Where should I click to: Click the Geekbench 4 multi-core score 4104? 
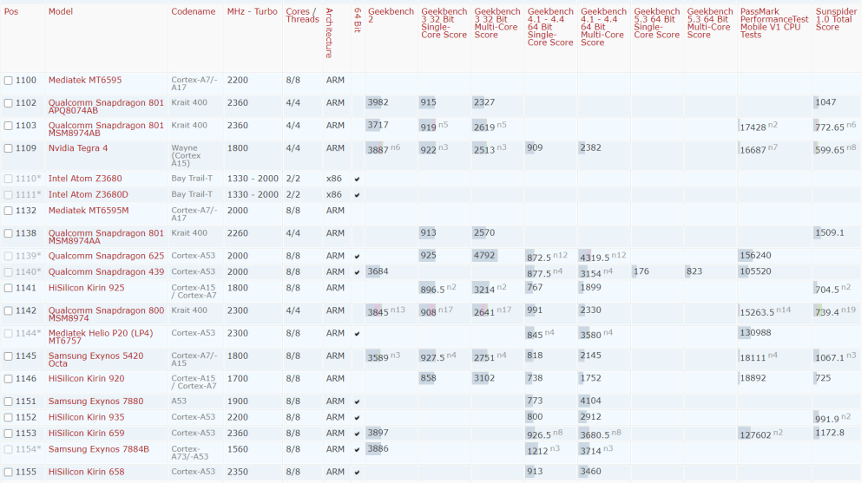590,401
